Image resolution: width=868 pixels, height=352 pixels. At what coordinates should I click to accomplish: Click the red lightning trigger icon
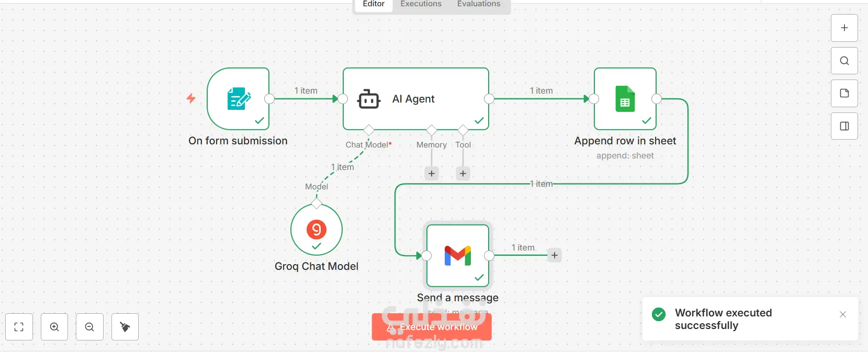tap(191, 98)
